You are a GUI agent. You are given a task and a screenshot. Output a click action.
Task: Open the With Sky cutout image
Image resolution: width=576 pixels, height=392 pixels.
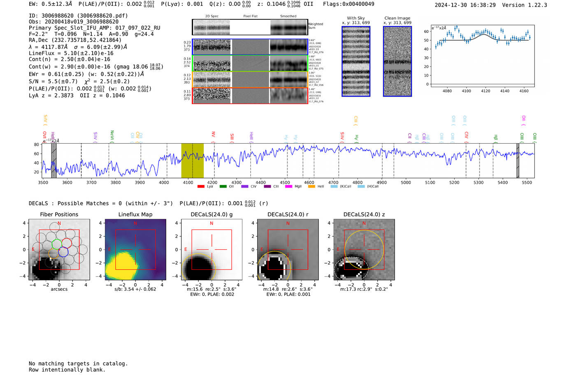click(356, 61)
